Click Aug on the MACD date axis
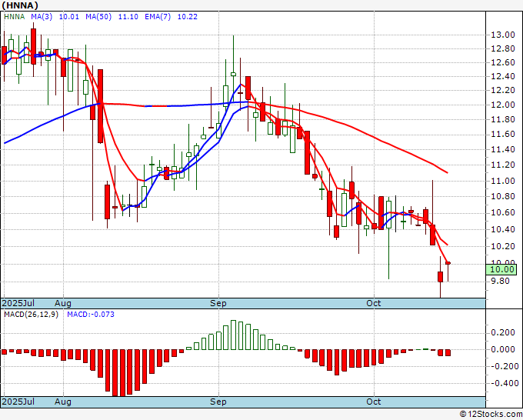Image resolution: width=523 pixels, height=420 pixels. click(63, 402)
